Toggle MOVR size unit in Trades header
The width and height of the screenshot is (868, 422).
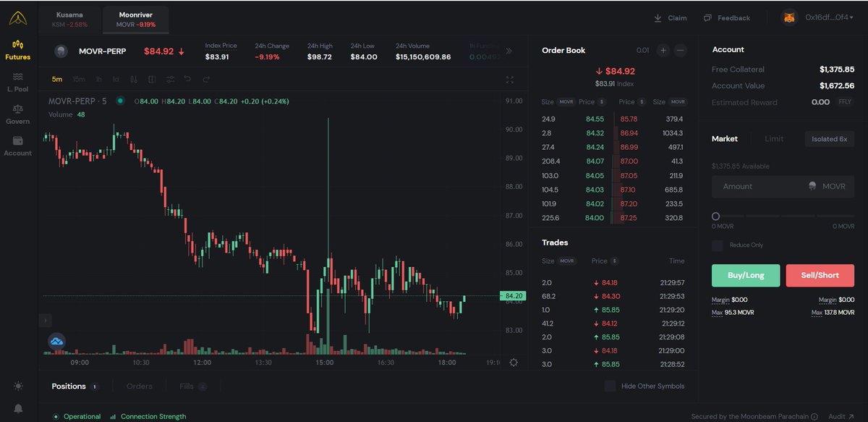567,261
